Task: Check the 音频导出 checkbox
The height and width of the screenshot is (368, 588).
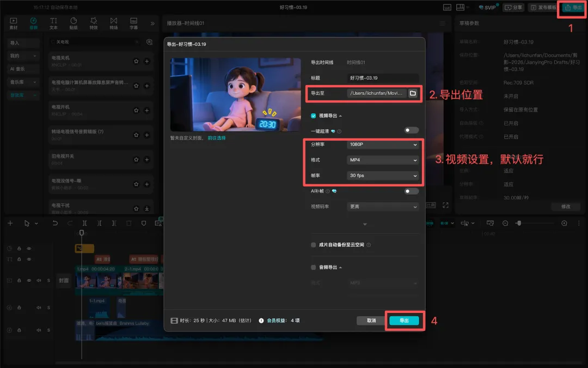Action: 313,267
